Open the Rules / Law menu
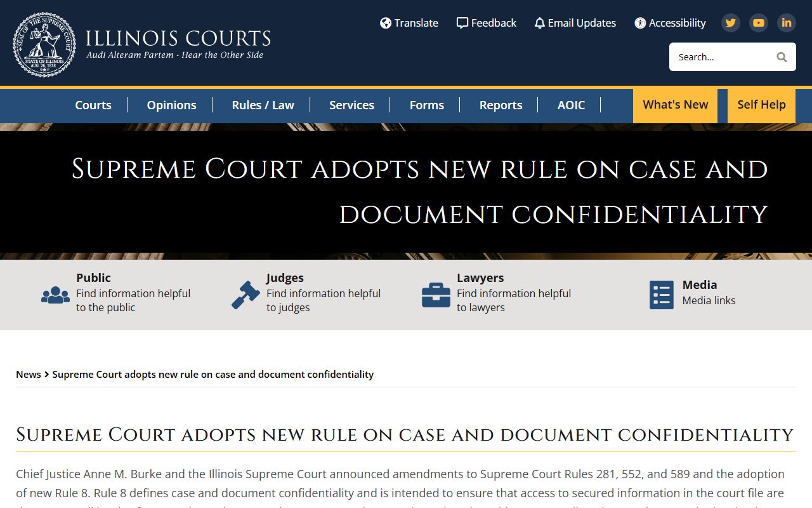The image size is (812, 508). tap(263, 105)
